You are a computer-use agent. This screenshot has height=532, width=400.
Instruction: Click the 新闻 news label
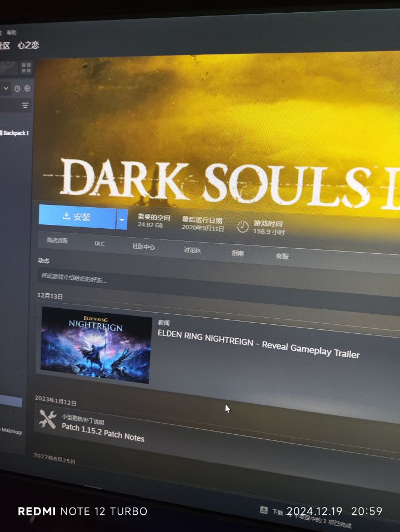[x=164, y=323]
